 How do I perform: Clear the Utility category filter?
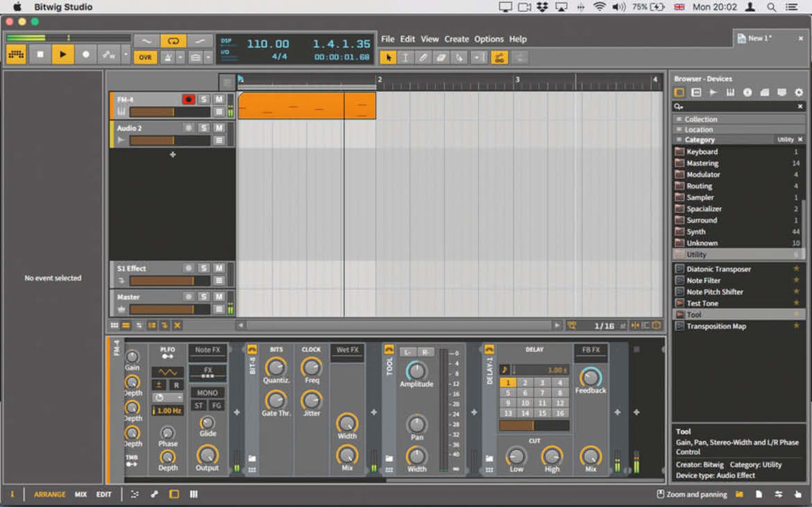(x=800, y=139)
